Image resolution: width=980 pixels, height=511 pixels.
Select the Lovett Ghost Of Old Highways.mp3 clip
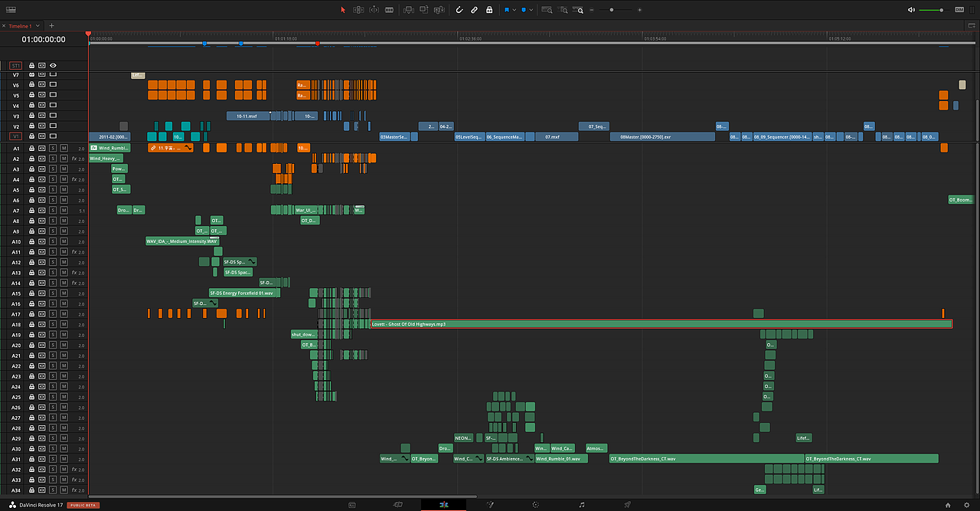[661, 324]
